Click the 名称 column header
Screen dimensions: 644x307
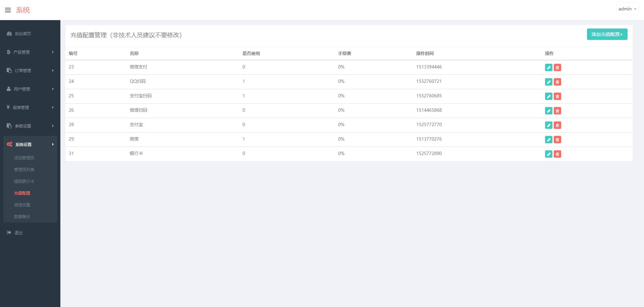point(134,53)
